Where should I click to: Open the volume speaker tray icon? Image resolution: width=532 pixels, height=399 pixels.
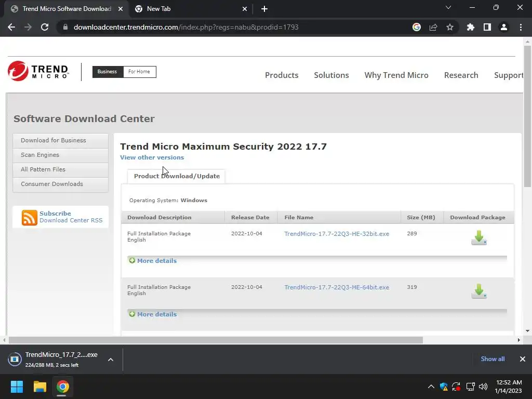tap(483, 387)
